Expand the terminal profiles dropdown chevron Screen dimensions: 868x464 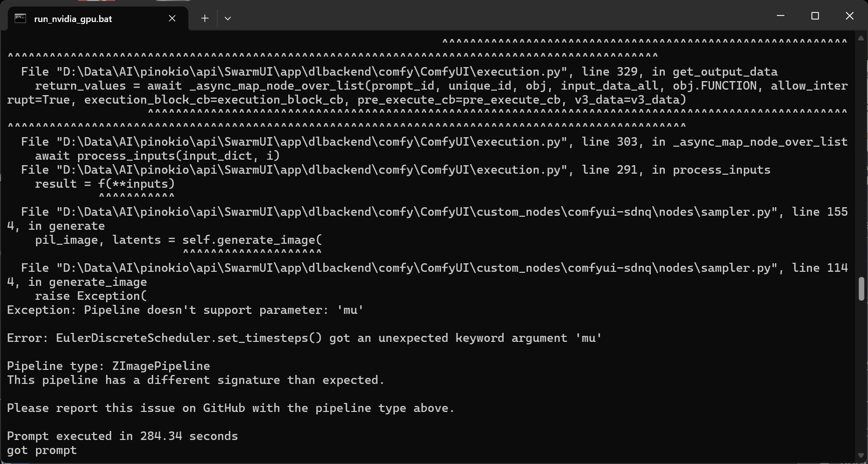point(228,19)
